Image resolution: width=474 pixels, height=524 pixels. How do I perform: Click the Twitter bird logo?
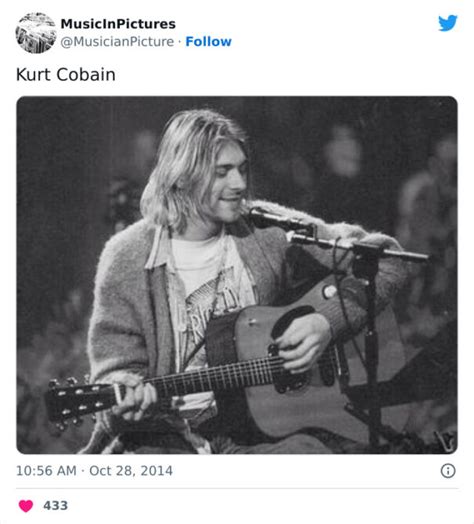pyautogui.click(x=448, y=23)
